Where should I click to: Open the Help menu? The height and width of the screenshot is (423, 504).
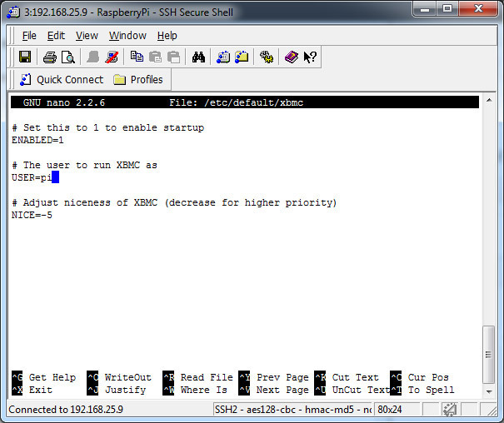click(167, 36)
